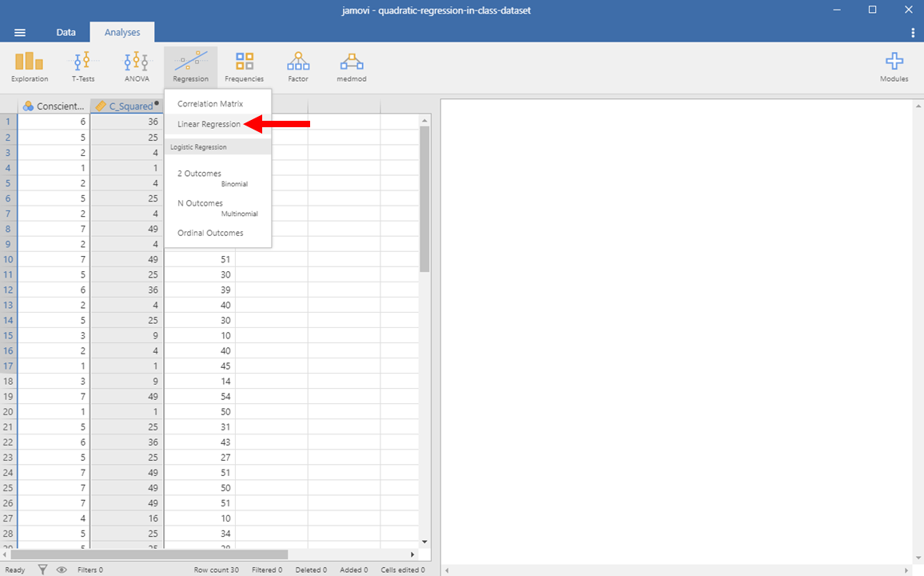Collapse the Regression dropdown menu
Image resolution: width=924 pixels, height=576 pixels.
click(x=190, y=66)
